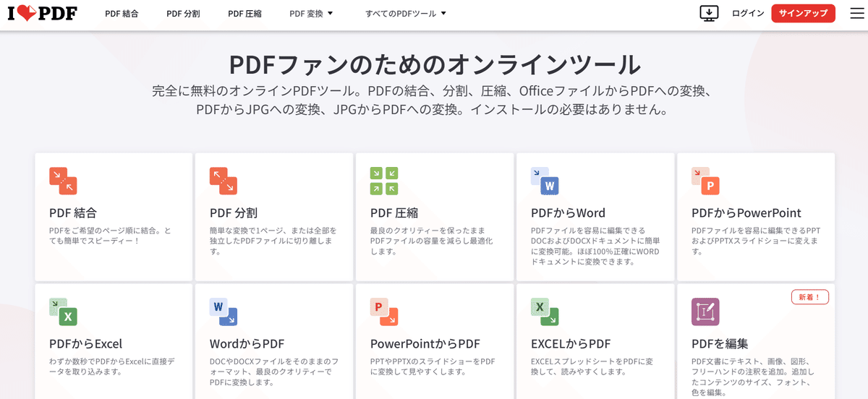
Task: Click the 新着！ badge
Action: point(809,297)
